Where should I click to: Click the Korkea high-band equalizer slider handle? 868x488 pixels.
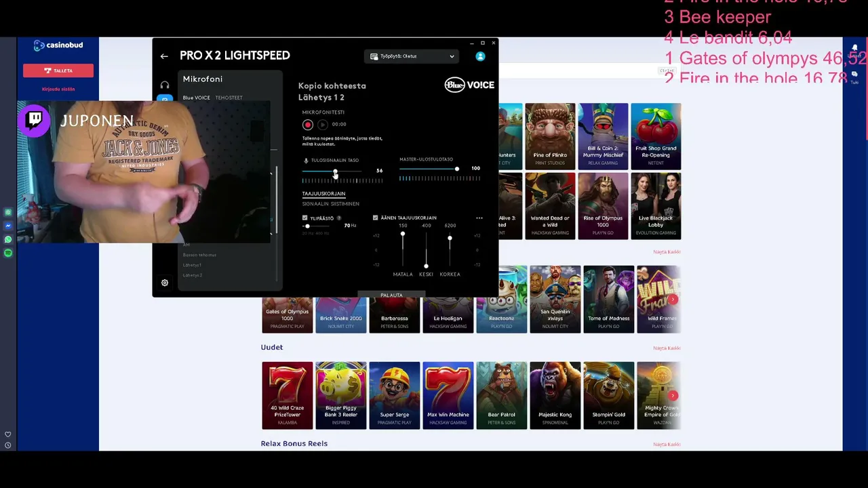(450, 238)
